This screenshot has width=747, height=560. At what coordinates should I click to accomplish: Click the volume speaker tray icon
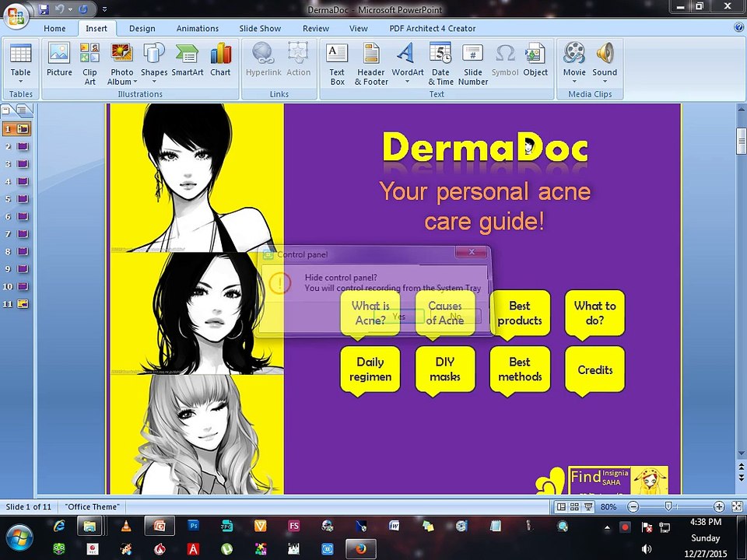647,549
